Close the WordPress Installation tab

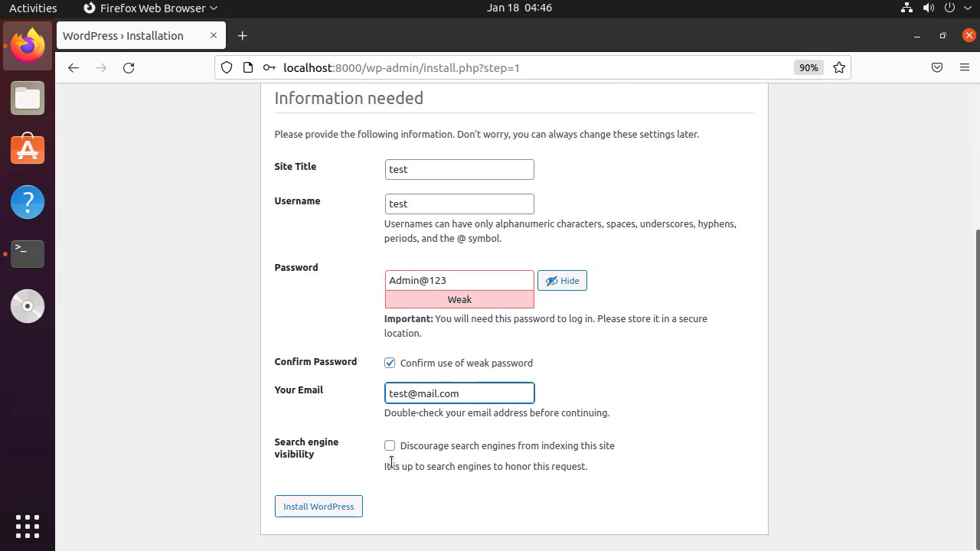tap(214, 35)
